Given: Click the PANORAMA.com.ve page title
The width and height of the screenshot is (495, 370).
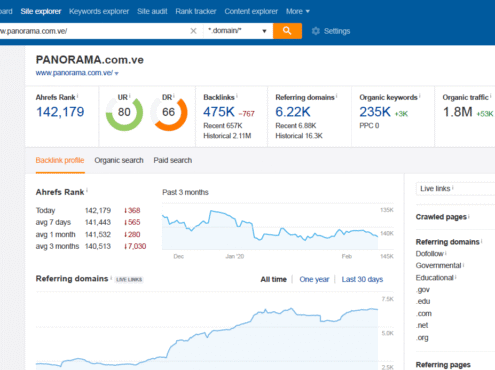Looking at the screenshot, I should pos(90,60).
